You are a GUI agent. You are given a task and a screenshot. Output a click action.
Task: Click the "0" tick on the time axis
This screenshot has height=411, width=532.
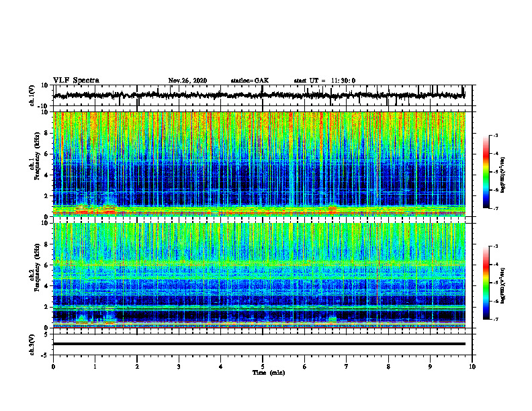(53, 367)
